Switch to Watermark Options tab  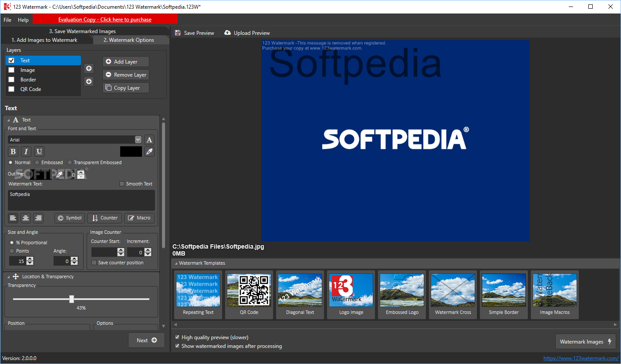(x=129, y=40)
